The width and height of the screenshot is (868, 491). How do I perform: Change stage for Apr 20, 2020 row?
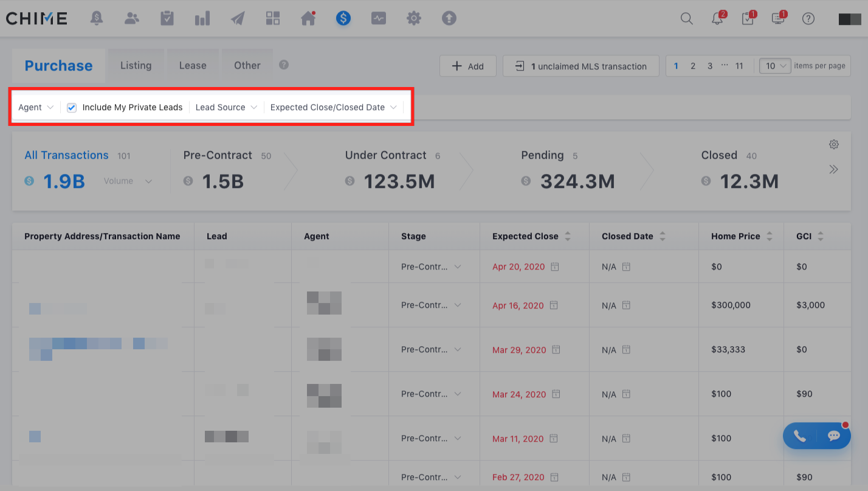pyautogui.click(x=431, y=266)
